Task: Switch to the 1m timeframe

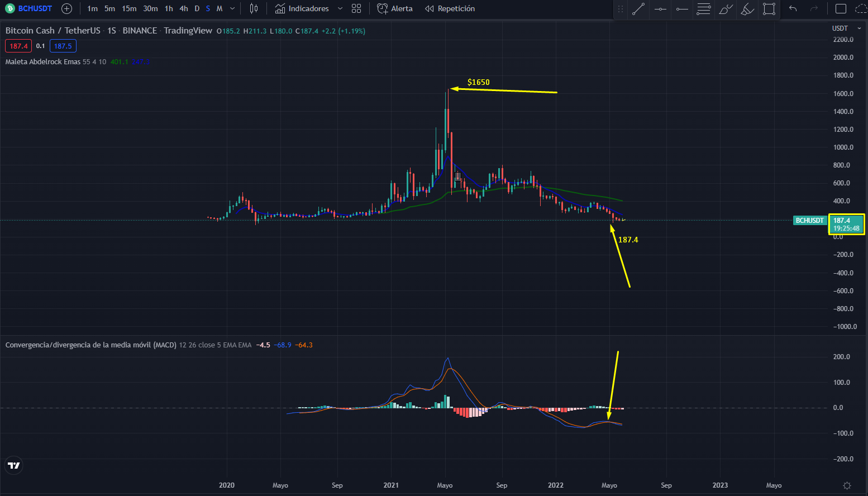Action: point(93,8)
